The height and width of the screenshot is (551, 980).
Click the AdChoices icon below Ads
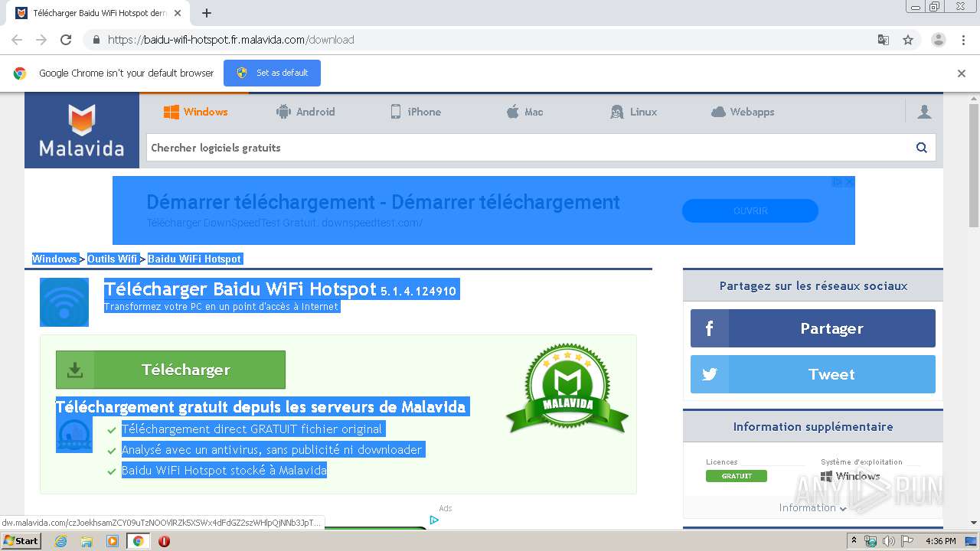(x=434, y=520)
